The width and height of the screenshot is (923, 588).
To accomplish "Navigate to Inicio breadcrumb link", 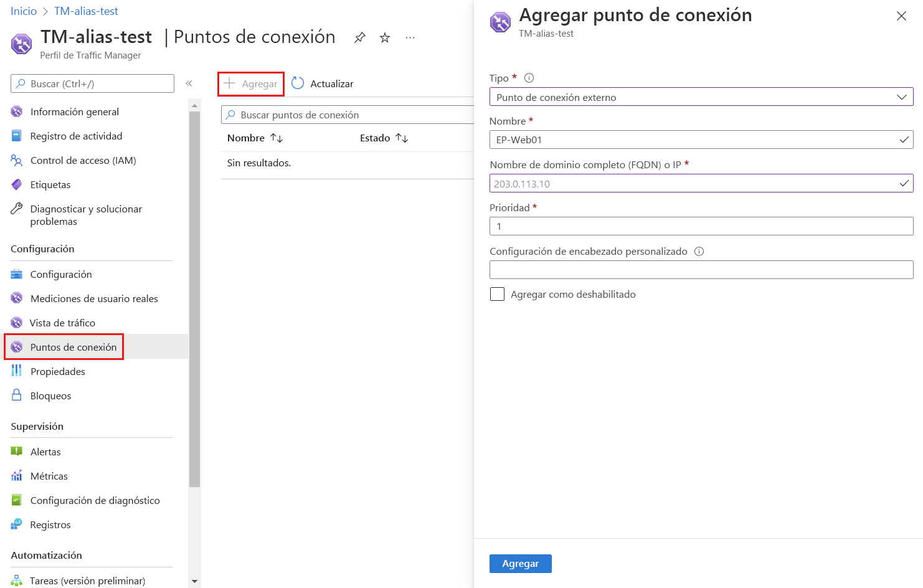I will [x=24, y=11].
